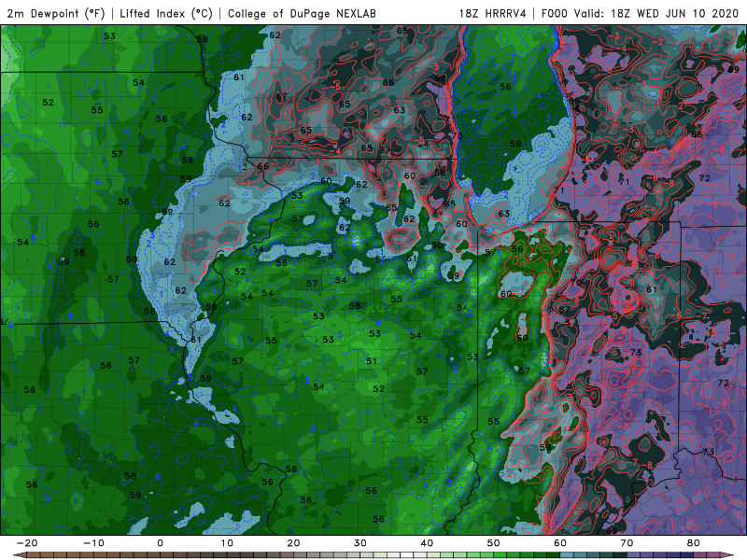The width and height of the screenshot is (747, 560).
Task: Click the "Lifted Index (°C)" header label
Action: click(166, 13)
